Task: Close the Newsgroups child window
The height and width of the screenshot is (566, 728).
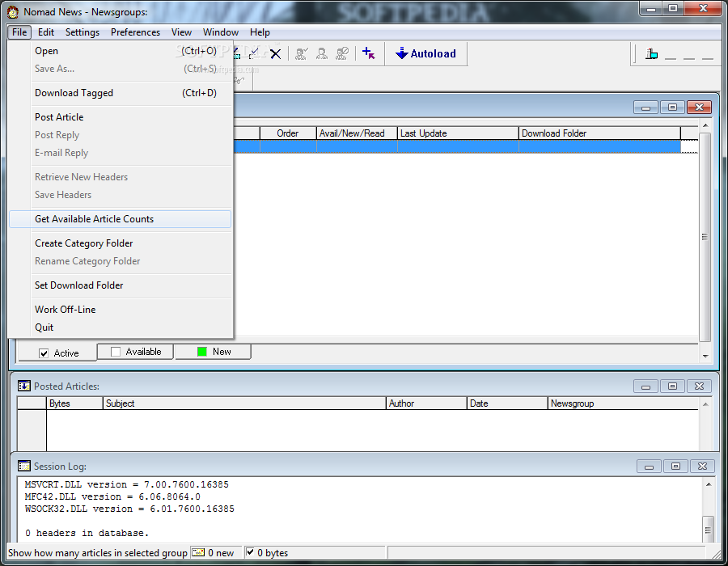Action: (x=699, y=108)
